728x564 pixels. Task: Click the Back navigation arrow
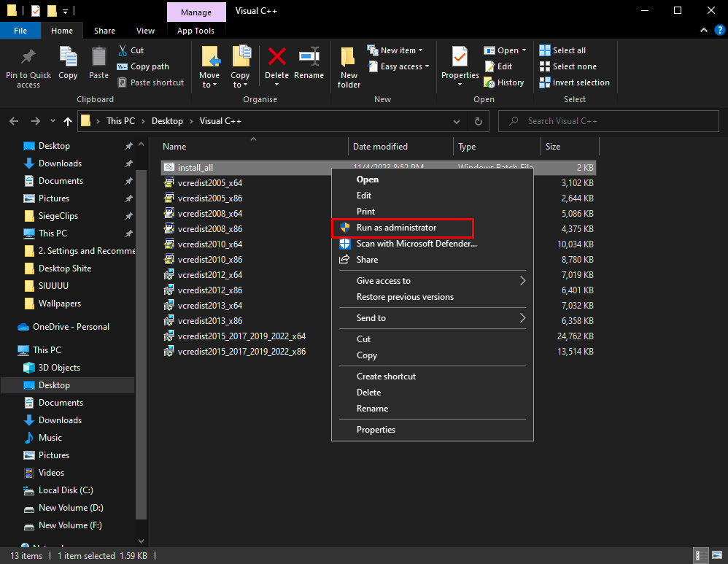14,121
